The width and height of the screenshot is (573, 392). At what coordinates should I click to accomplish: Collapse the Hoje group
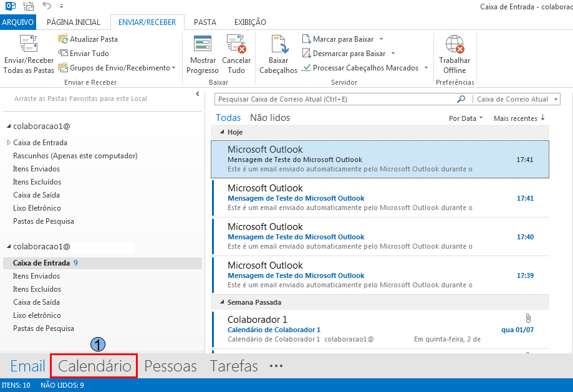point(222,132)
